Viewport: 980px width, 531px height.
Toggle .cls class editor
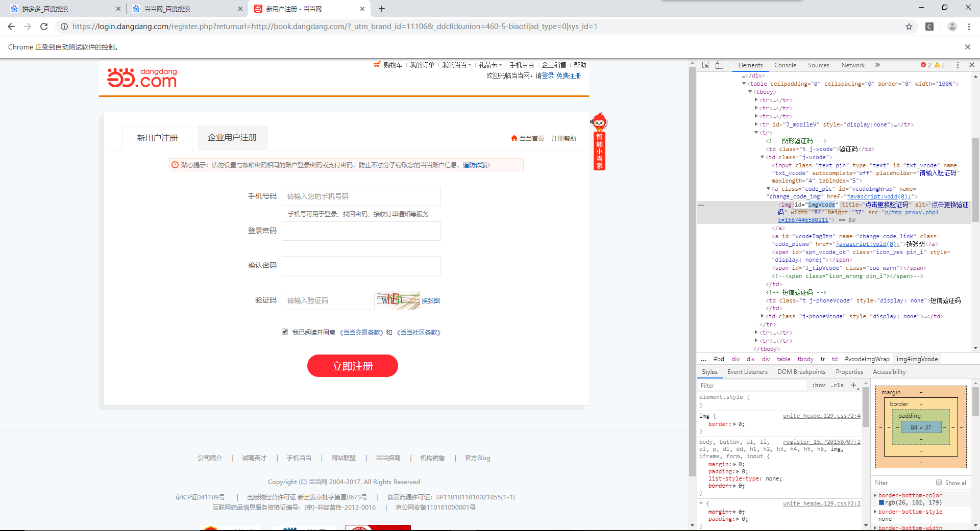click(x=837, y=385)
